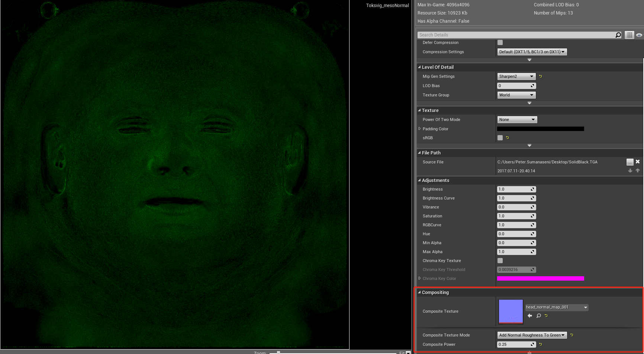Collapse the Adjustments section
This screenshot has height=354, width=644.
pyautogui.click(x=419, y=180)
